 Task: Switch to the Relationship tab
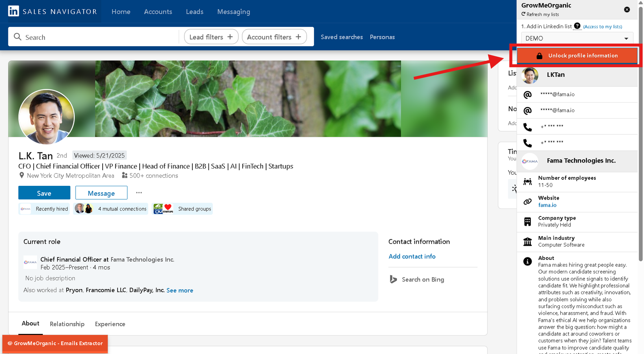[67, 324]
